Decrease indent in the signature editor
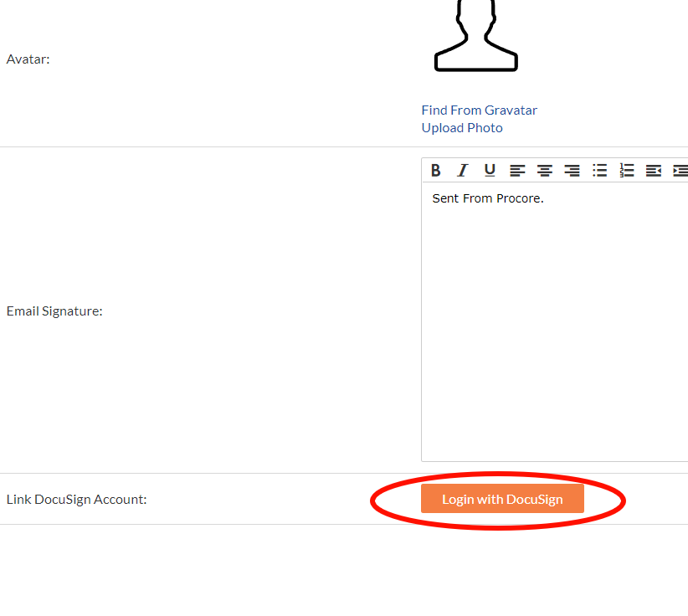This screenshot has height=616, width=688. tap(654, 170)
